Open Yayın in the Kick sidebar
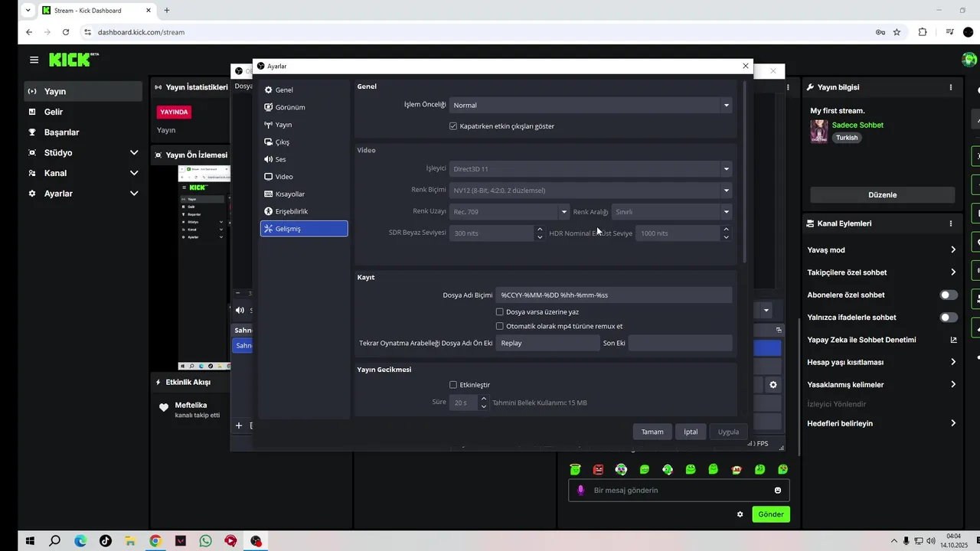Screen dimensions: 980x551 pos(83,91)
